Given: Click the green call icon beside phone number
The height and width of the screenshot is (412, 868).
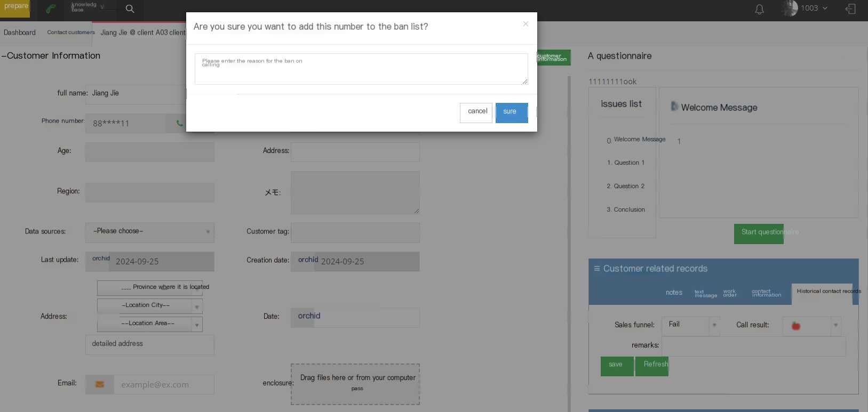Looking at the screenshot, I should [x=179, y=123].
